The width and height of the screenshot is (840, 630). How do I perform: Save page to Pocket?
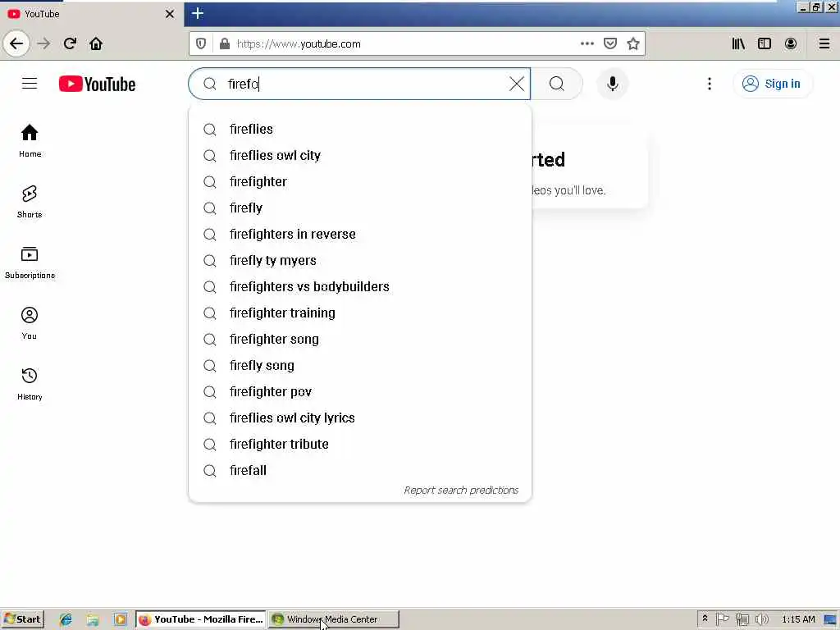610,43
